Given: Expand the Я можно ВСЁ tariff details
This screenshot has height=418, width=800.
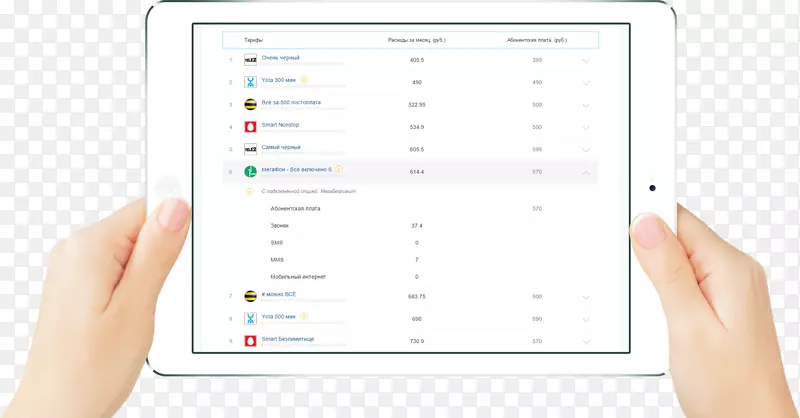Looking at the screenshot, I should (x=586, y=297).
